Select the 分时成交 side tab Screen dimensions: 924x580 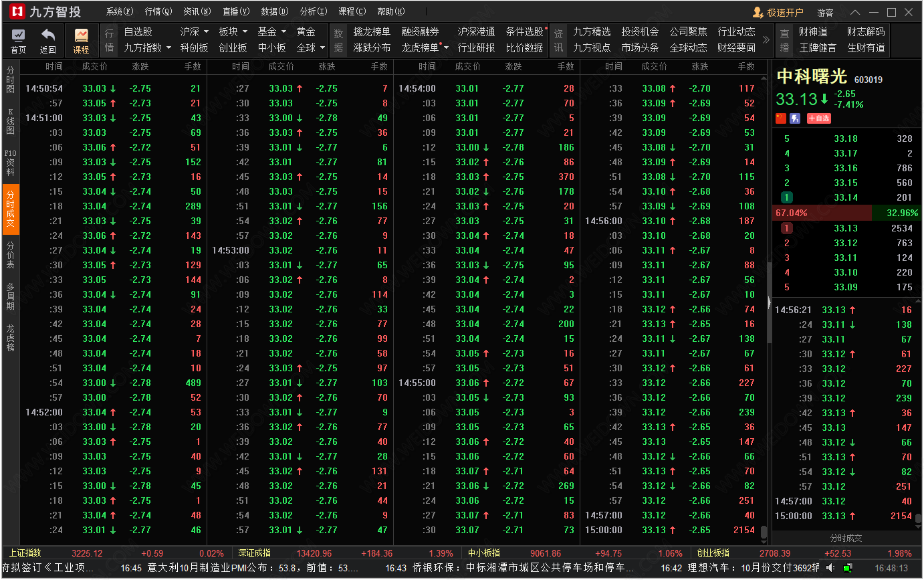coord(11,209)
